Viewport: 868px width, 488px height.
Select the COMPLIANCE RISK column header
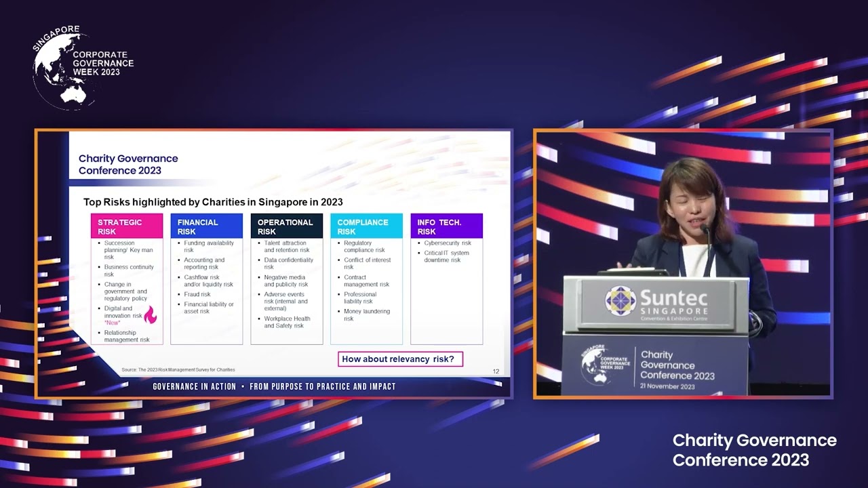[366, 226]
